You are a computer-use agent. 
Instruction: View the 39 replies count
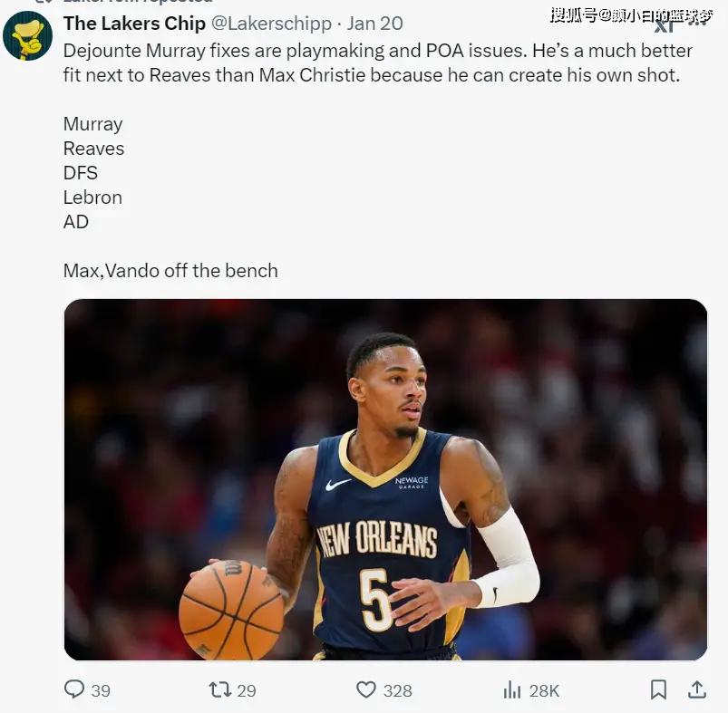point(101,690)
